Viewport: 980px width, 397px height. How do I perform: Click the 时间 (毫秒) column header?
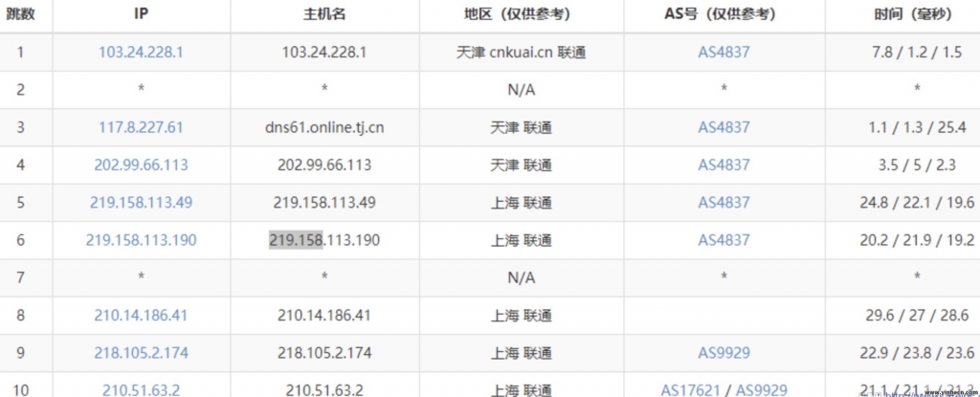tap(917, 14)
